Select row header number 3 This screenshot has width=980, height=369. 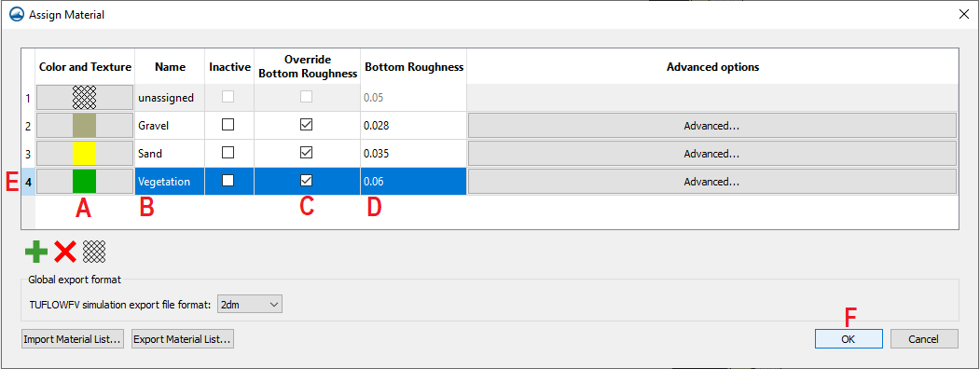[27, 154]
